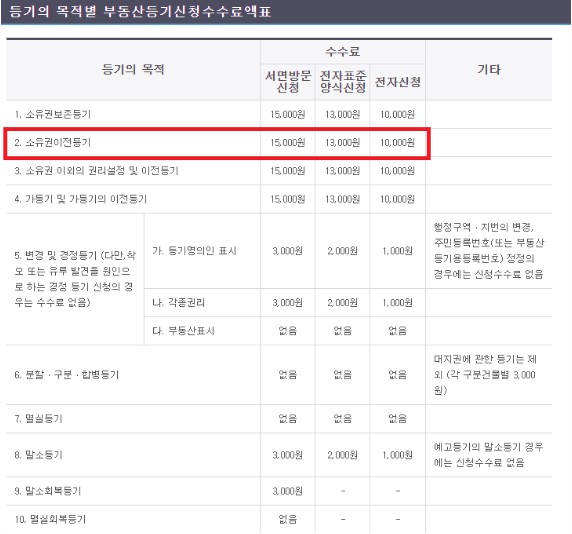
Task: Click 2,000원 in the 등기명의인 표시 row
Action: [343, 251]
